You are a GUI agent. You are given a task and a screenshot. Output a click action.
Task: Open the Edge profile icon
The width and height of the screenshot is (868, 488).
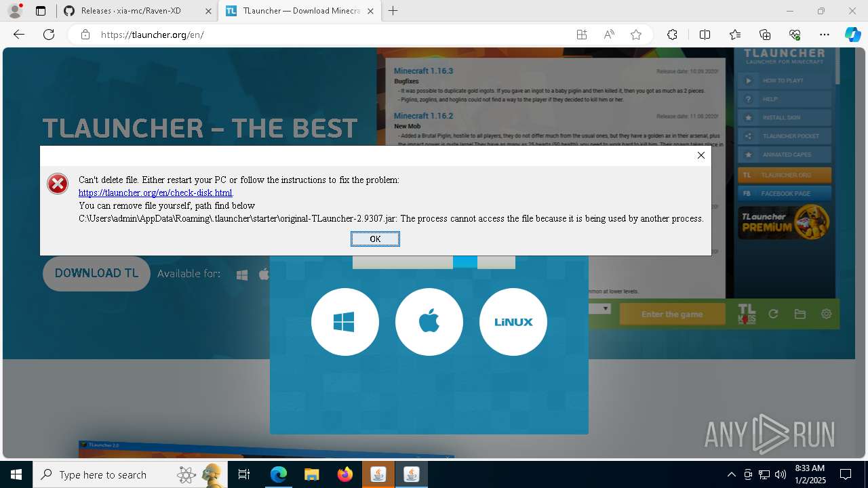click(x=14, y=11)
